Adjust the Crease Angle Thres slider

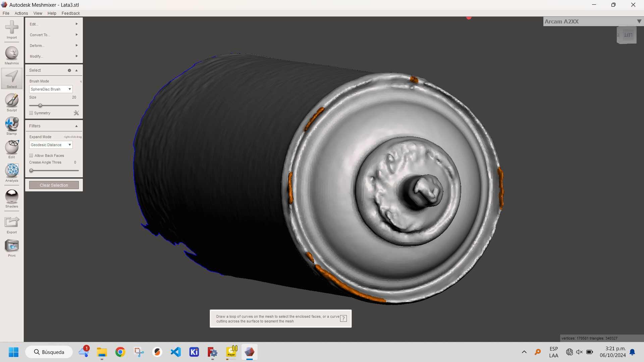(31, 171)
